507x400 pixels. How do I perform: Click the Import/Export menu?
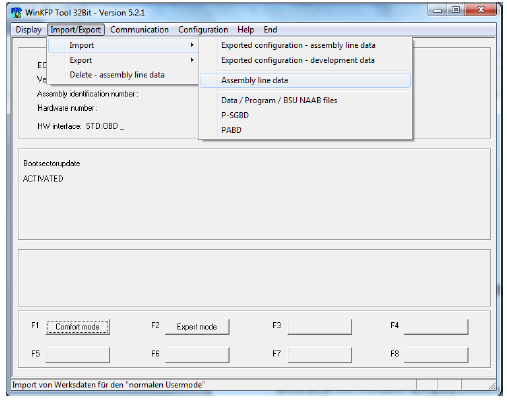pos(76,30)
